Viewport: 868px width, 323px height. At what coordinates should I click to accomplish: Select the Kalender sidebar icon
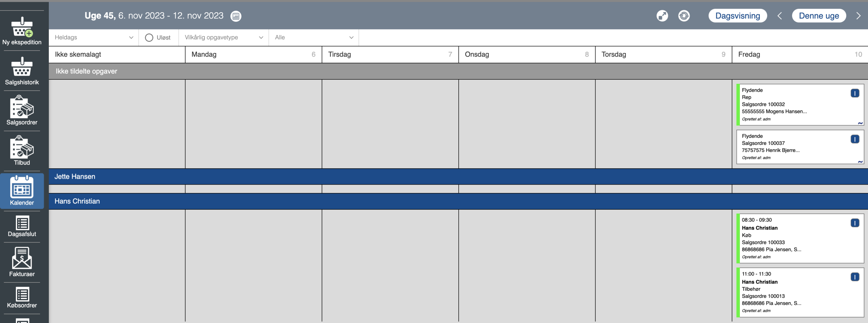coord(22,191)
